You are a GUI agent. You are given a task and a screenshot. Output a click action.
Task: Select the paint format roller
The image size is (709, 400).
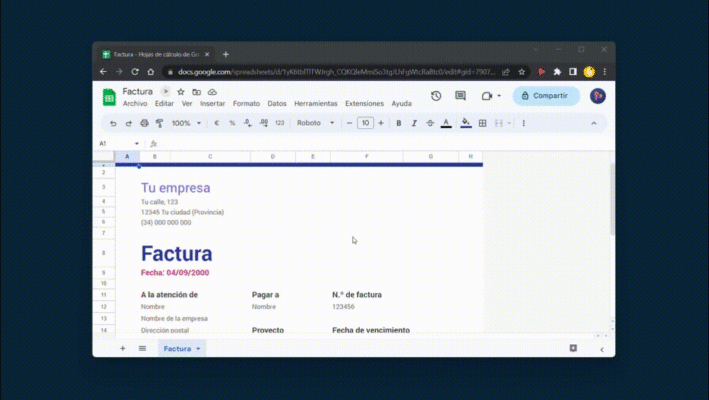pos(160,123)
